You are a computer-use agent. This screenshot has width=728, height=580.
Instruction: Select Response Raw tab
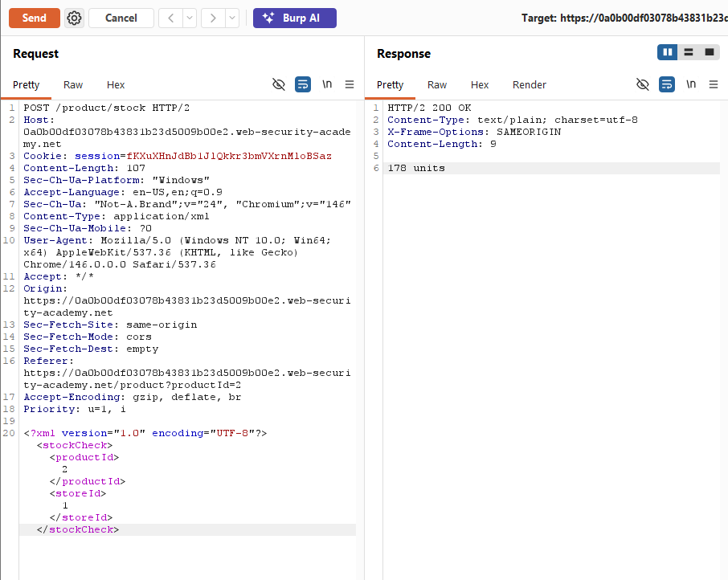pos(437,85)
